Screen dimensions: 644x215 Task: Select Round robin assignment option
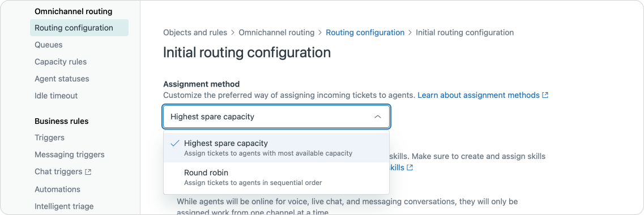click(276, 177)
